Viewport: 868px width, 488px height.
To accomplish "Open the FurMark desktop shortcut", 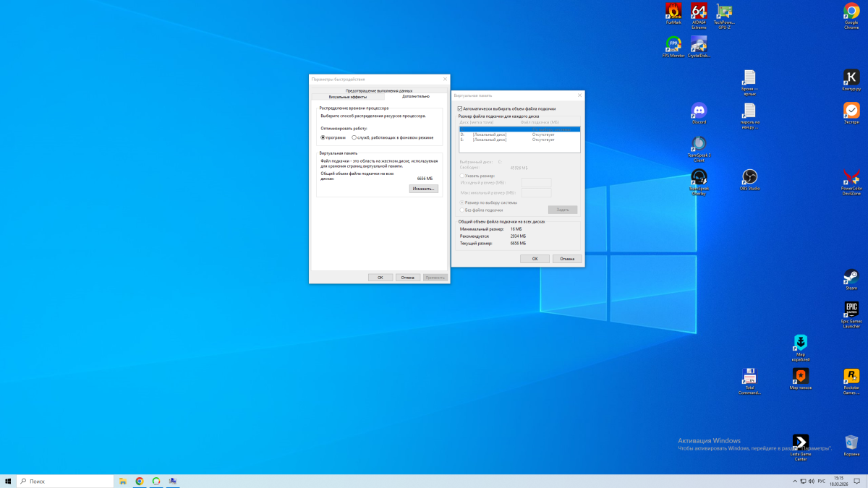I will (673, 12).
